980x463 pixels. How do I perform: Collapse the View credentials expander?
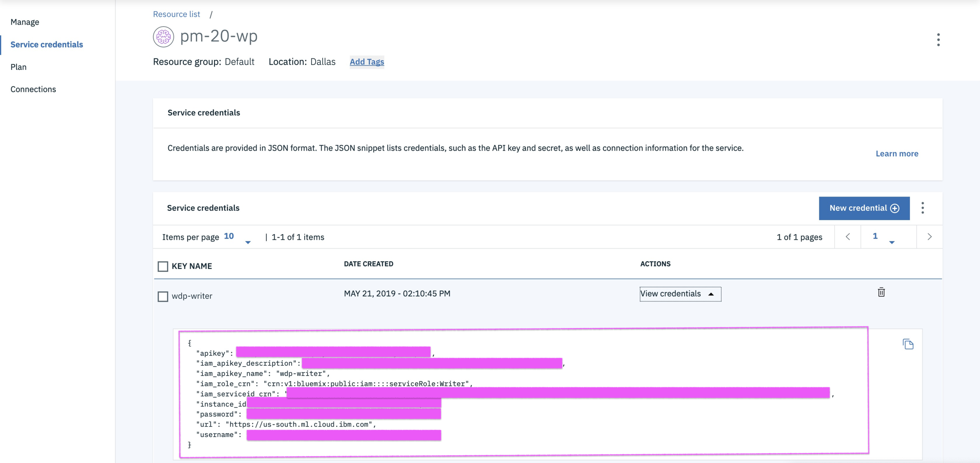coord(680,294)
